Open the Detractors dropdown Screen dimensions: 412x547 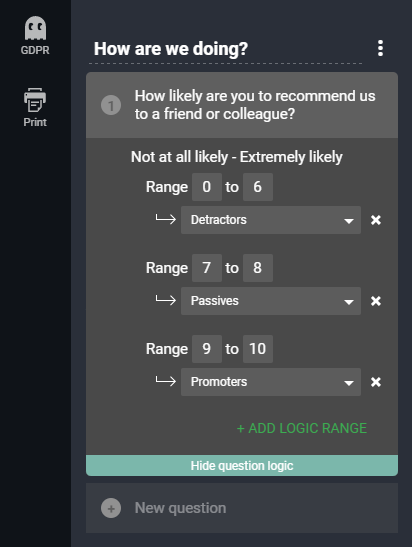[x=271, y=220]
